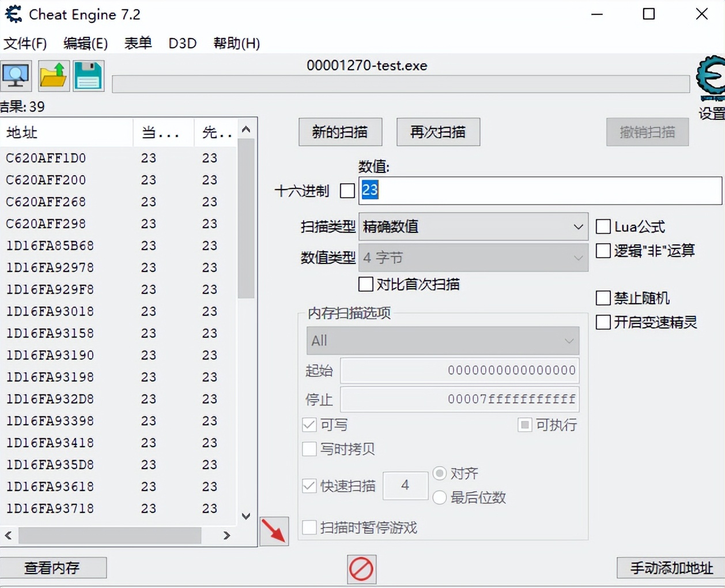Select address row 1D16FA93190

coord(118,355)
